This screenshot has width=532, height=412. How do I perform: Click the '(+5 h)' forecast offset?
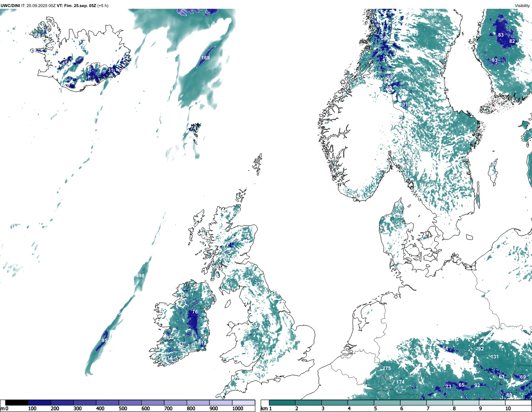pos(103,5)
